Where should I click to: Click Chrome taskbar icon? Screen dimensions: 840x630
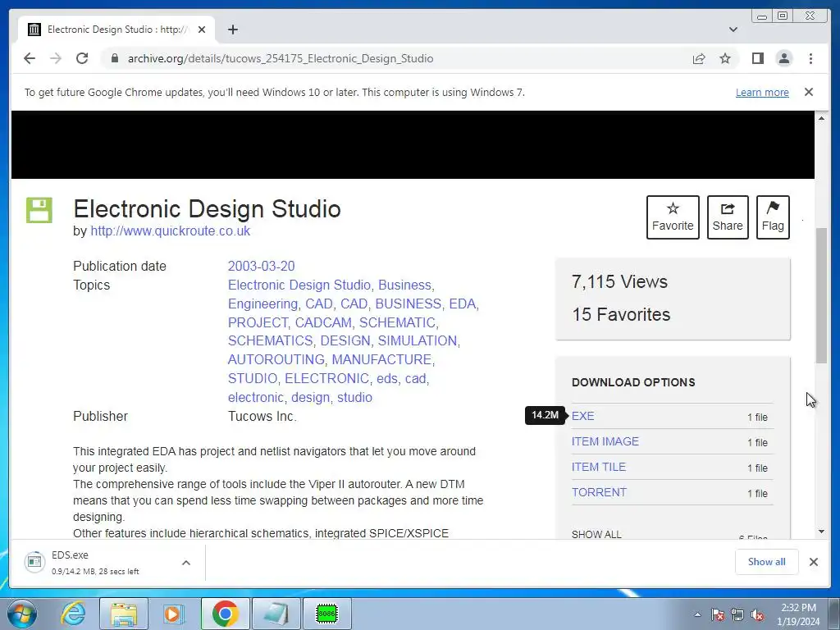[225, 614]
